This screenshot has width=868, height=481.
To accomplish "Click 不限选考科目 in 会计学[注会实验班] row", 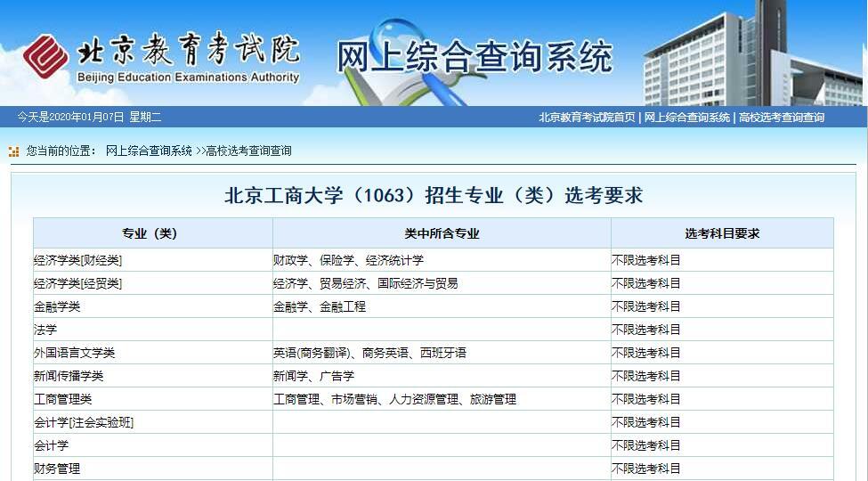I will point(722,423).
